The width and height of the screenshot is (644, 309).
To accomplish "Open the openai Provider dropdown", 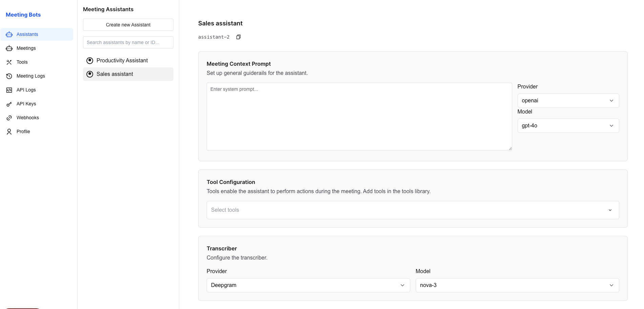I will (568, 101).
